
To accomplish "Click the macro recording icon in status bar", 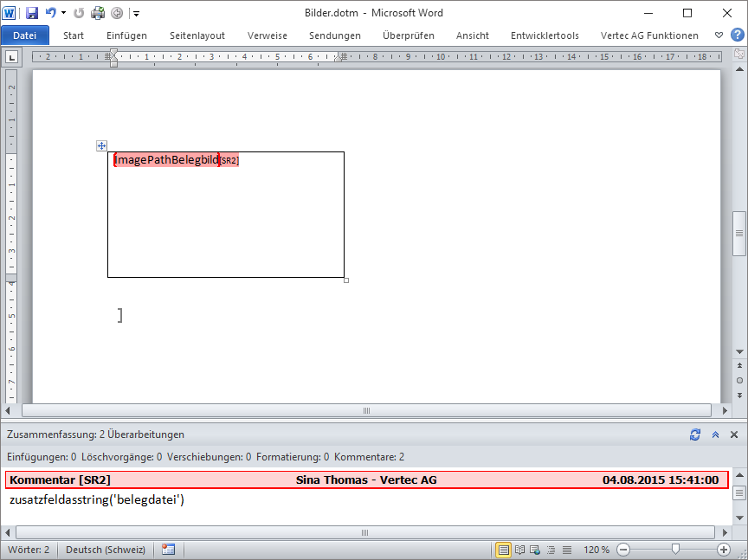I will click(x=168, y=550).
